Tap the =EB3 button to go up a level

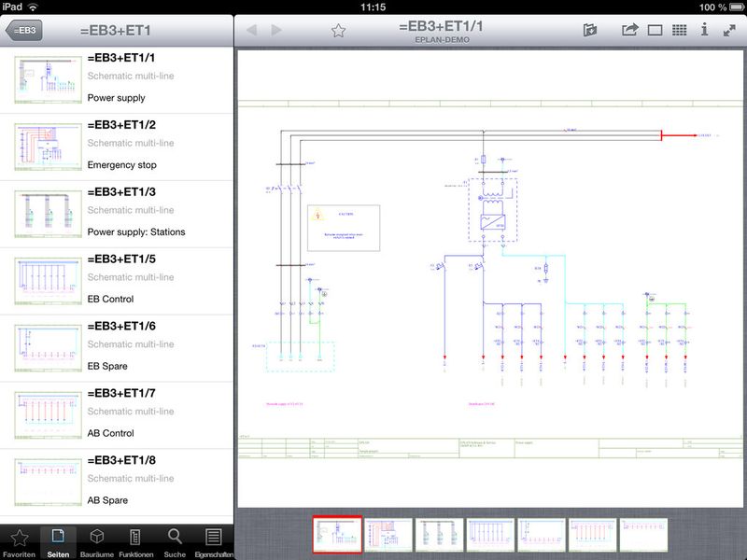pos(23,29)
